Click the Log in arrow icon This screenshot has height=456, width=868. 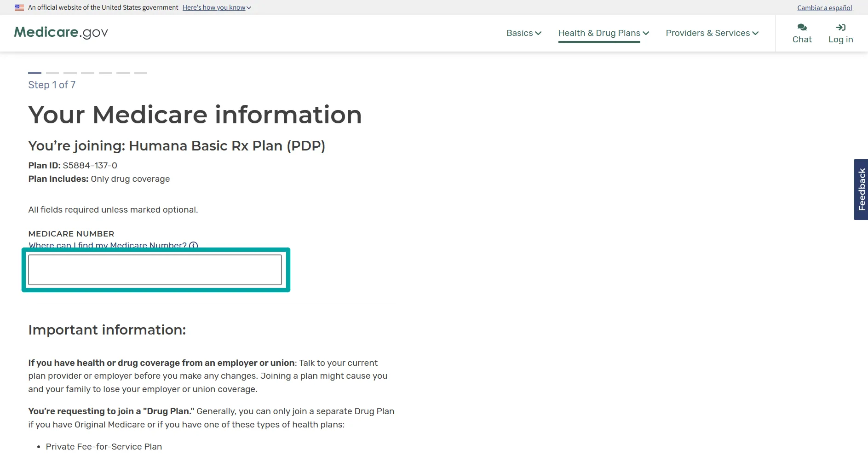(x=840, y=28)
